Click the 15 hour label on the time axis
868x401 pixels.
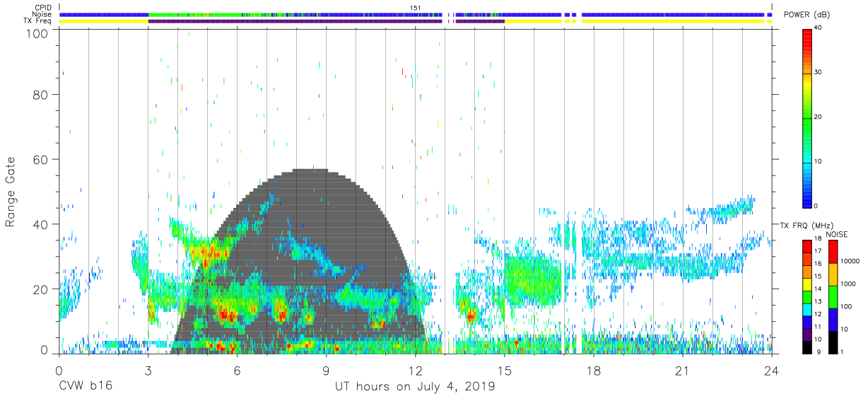click(505, 371)
